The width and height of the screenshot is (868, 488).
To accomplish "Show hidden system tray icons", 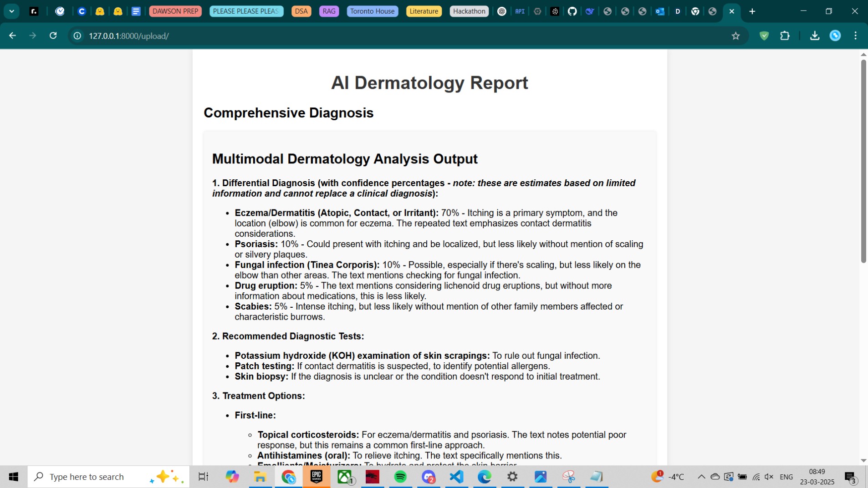I will [x=701, y=477].
